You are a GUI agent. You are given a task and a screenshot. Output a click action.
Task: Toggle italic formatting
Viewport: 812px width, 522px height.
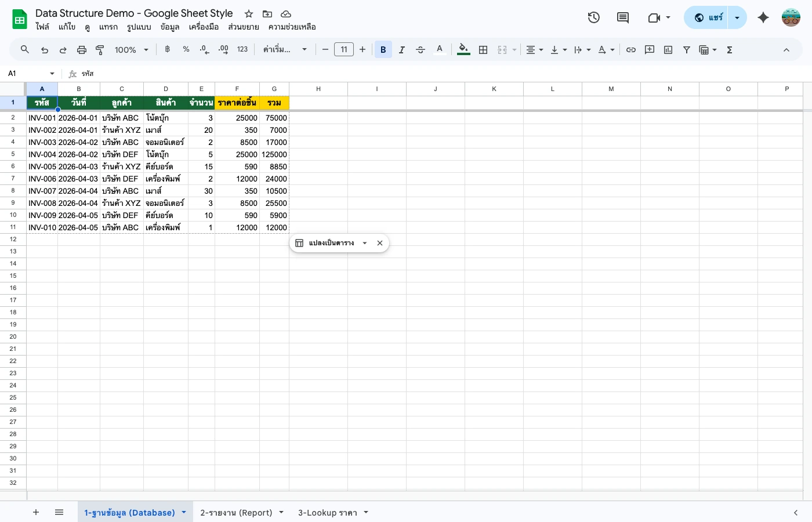click(x=402, y=49)
